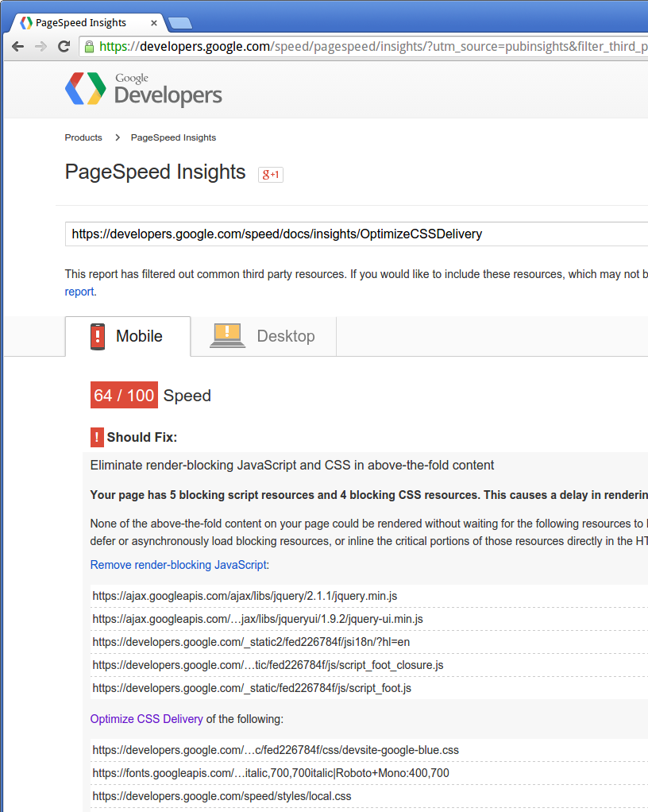The height and width of the screenshot is (812, 648).
Task: Select the script_foot_closure.js resource URL
Action: (x=268, y=666)
